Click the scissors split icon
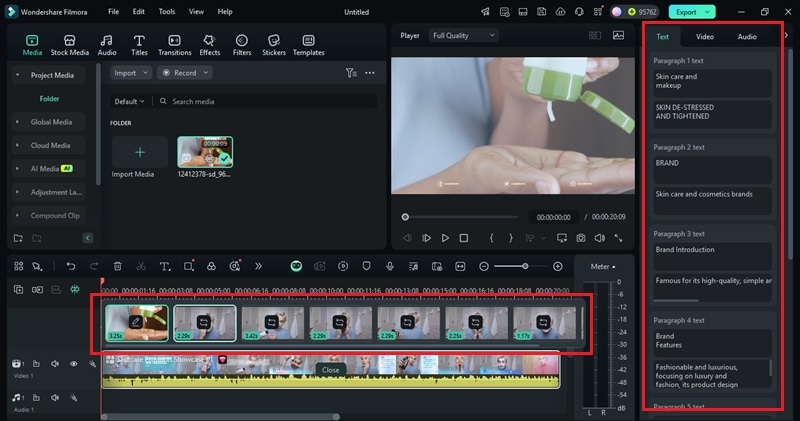Screen dimensions: 800x421 coord(141,266)
